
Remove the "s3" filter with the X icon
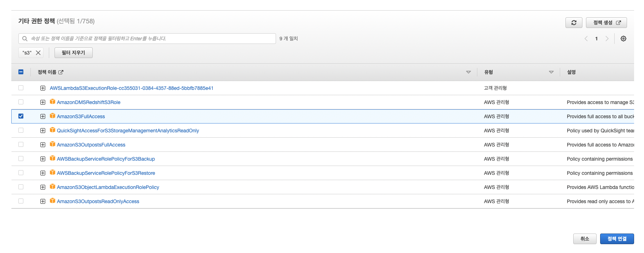[38, 53]
